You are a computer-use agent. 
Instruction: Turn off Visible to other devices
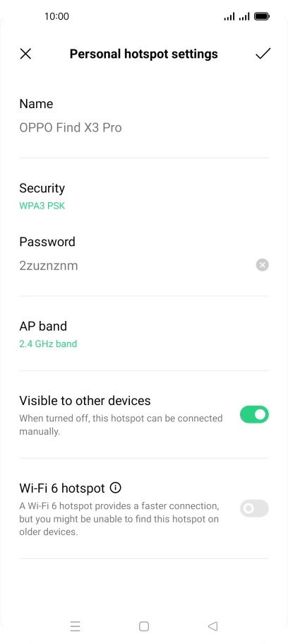coord(254,414)
